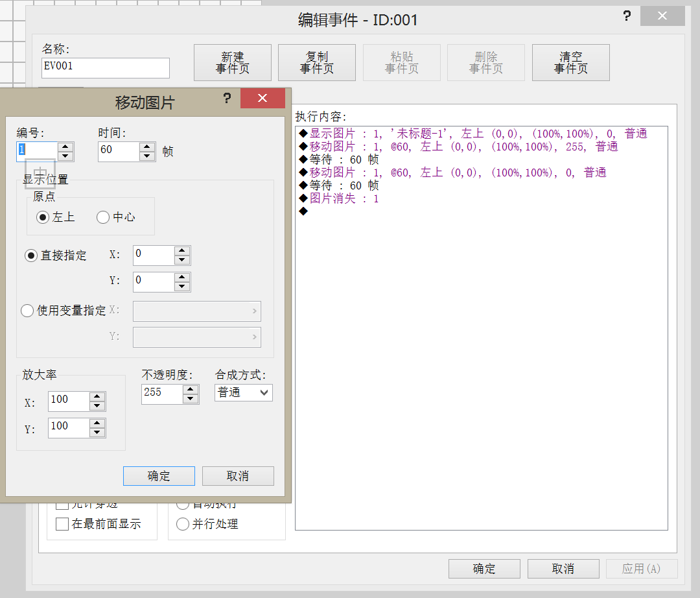700x598 pixels.
Task: Select the 使用变量指定 radio option
Action: pyautogui.click(x=27, y=311)
